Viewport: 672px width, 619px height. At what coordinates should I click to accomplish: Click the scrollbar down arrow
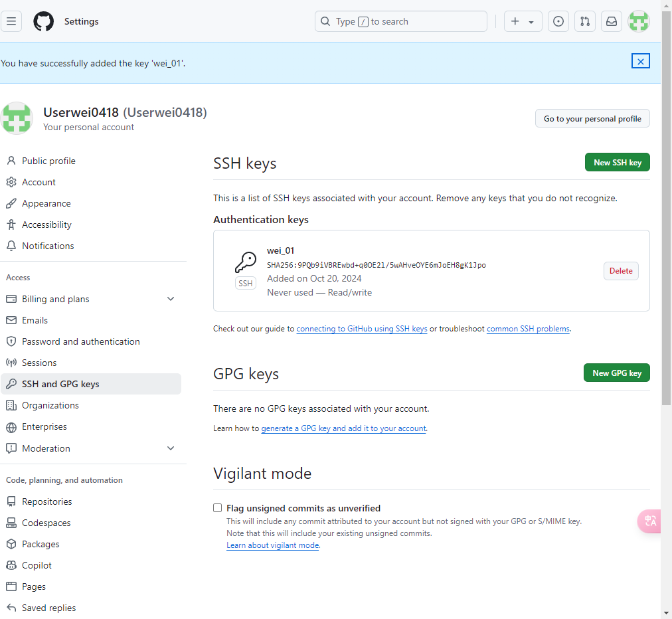coord(667,614)
